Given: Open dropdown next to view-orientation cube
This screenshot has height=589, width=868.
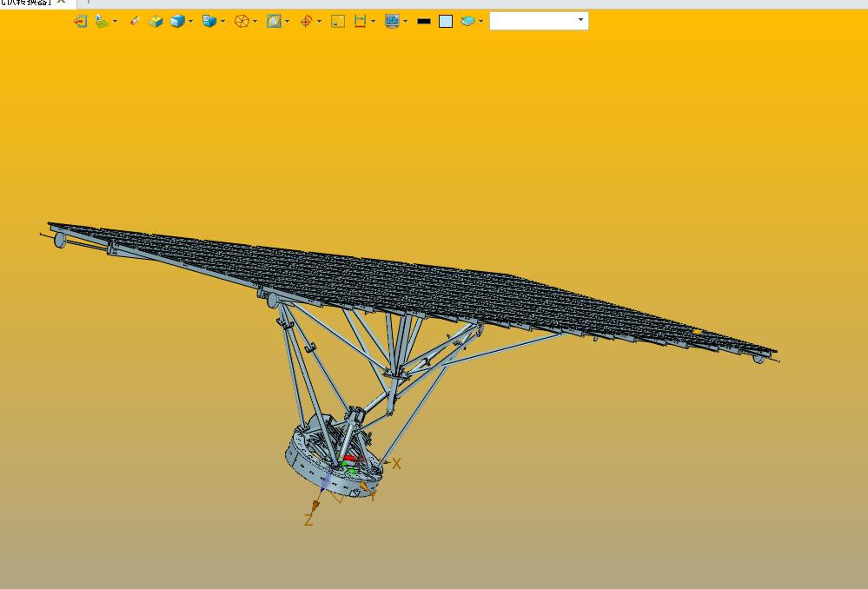Looking at the screenshot, I should [x=223, y=21].
